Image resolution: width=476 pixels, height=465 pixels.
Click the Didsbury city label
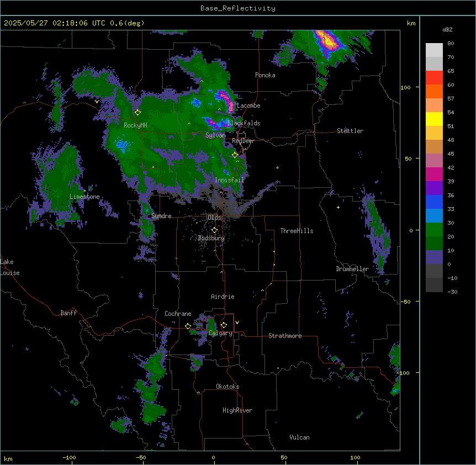(211, 238)
